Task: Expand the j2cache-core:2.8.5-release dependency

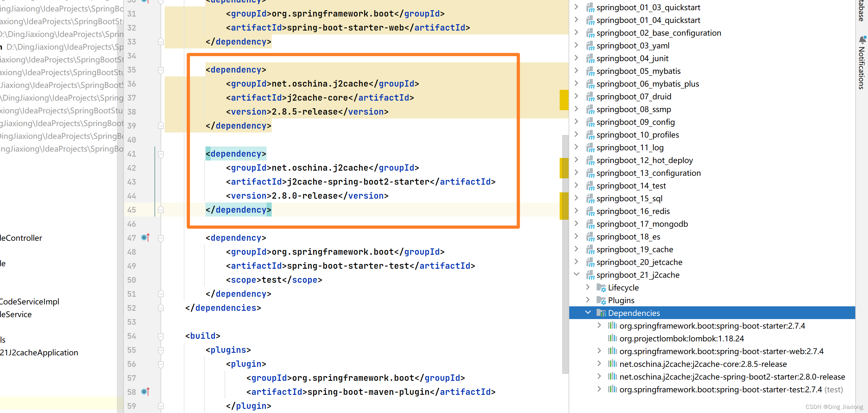Action: tap(599, 364)
